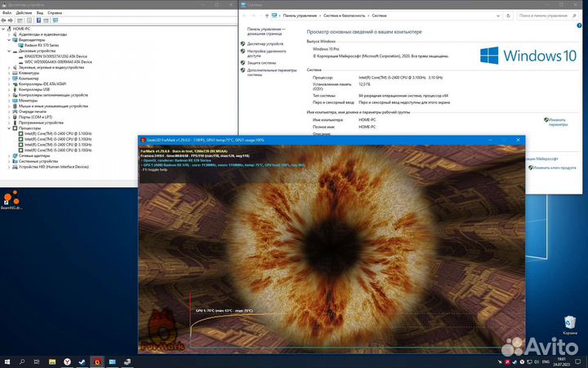
Task: Refresh the System control panel address bar
Action: (508, 16)
